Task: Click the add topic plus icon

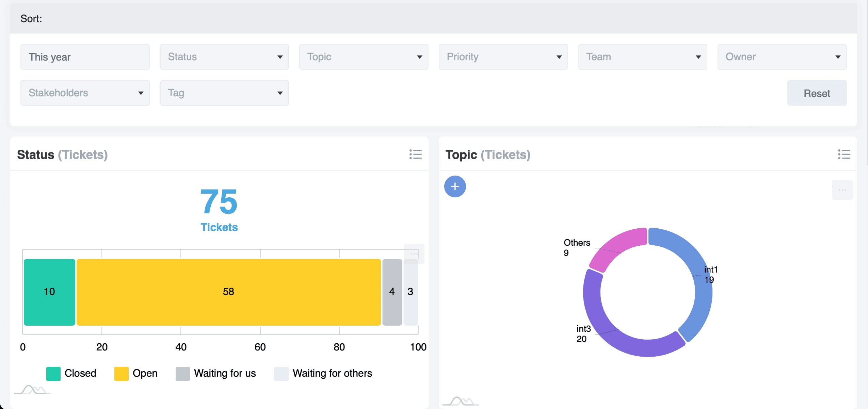Action: [455, 186]
